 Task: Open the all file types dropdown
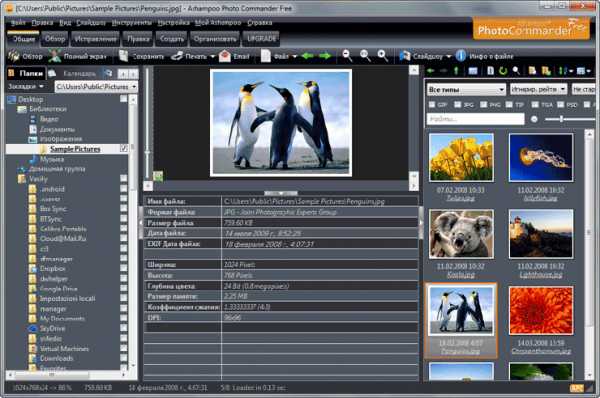(466, 90)
